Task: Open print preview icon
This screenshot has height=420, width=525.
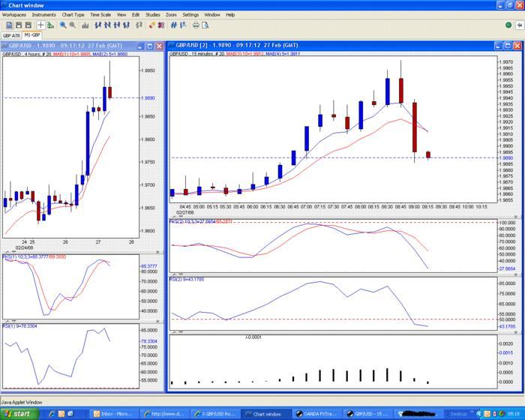Action: 205,25
